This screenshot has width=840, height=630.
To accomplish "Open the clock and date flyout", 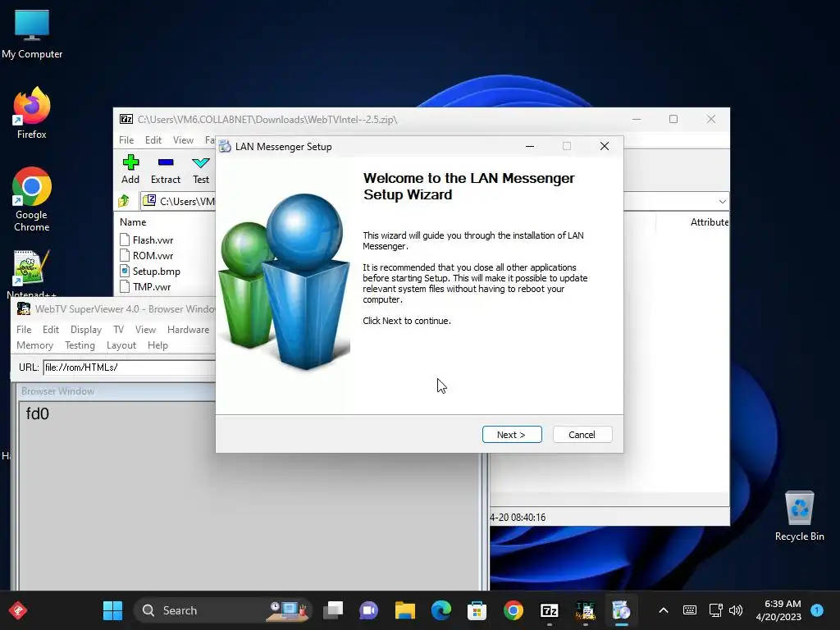I will [x=778, y=610].
